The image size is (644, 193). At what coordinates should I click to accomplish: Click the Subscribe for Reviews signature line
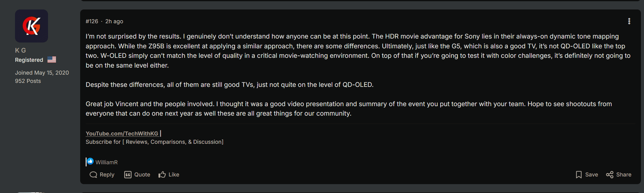click(x=154, y=142)
